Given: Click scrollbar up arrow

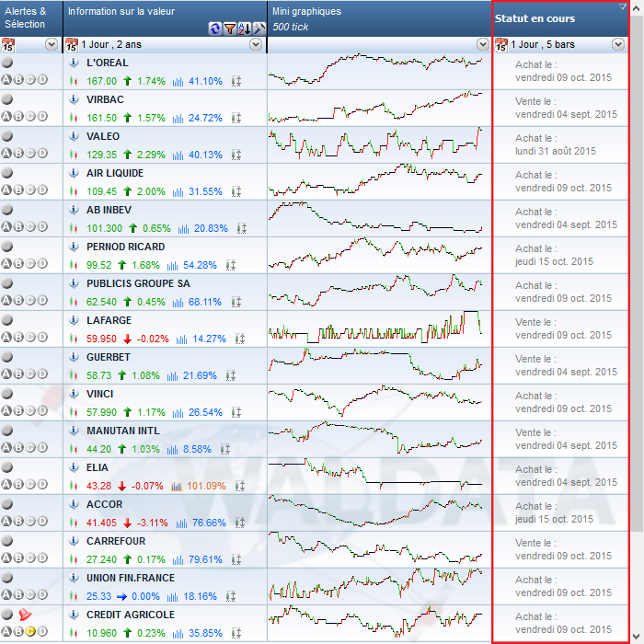Looking at the screenshot, I should (x=637, y=7).
